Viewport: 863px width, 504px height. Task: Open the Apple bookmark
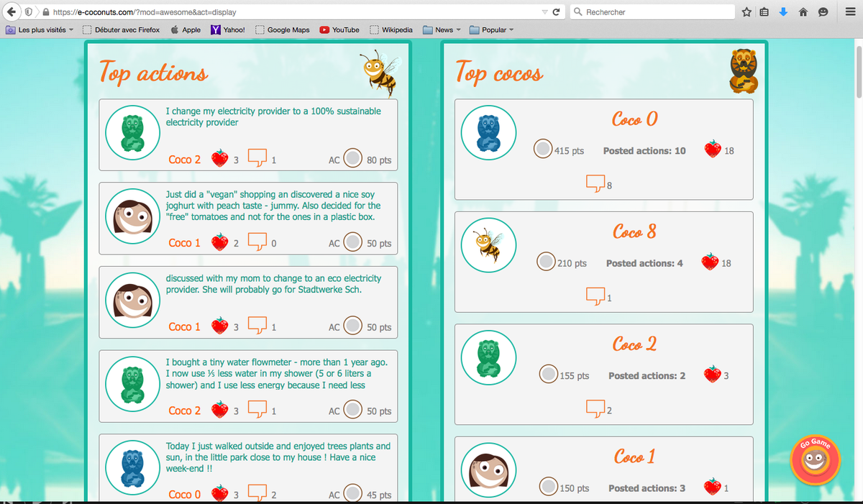(186, 29)
